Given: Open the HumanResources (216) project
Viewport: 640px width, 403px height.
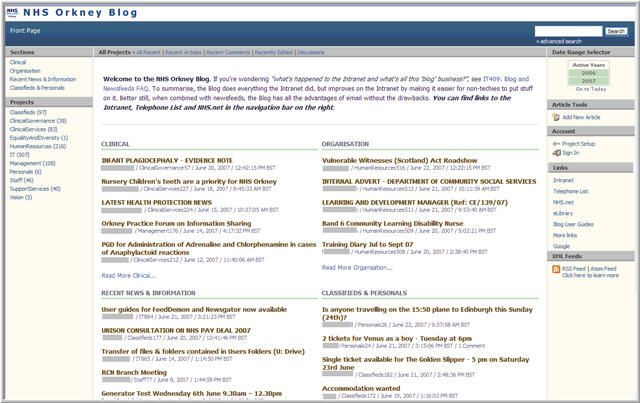Looking at the screenshot, I should (x=36, y=145).
